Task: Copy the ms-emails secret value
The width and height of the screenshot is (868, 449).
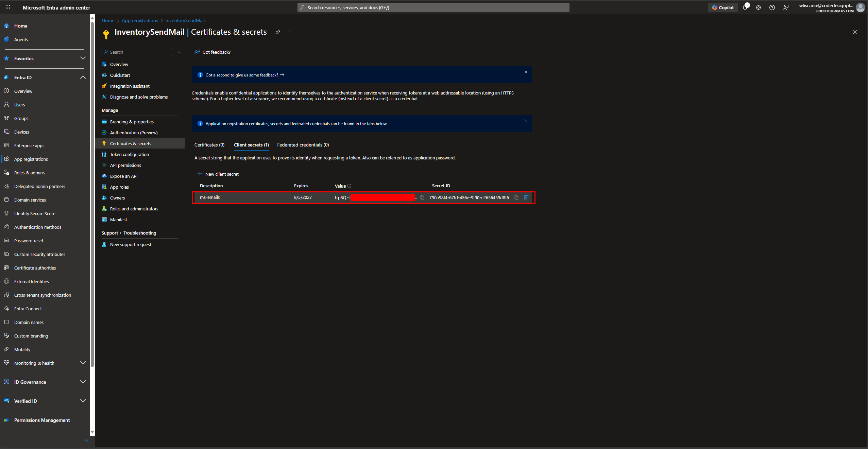Action: pos(422,197)
